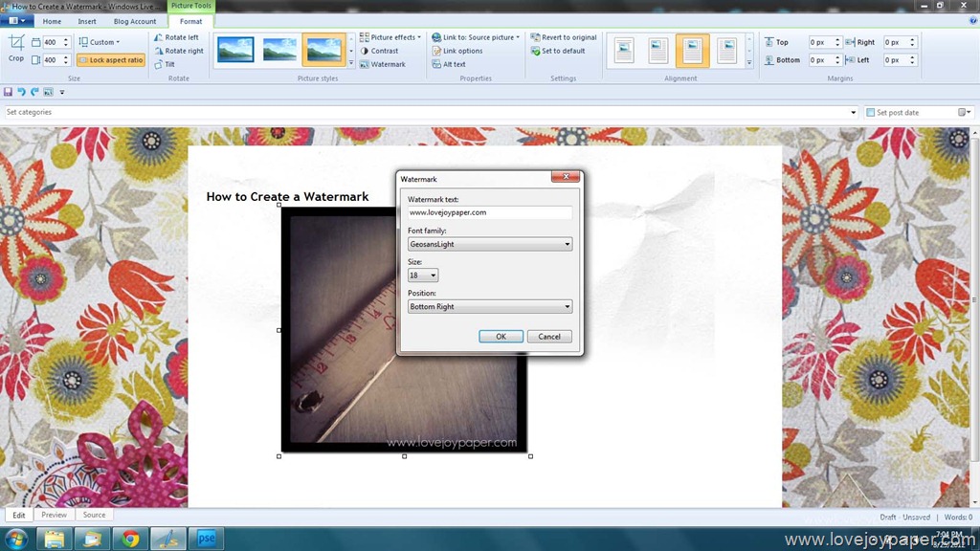This screenshot has height=551, width=980.
Task: Open Contrast settings
Action: (379, 52)
